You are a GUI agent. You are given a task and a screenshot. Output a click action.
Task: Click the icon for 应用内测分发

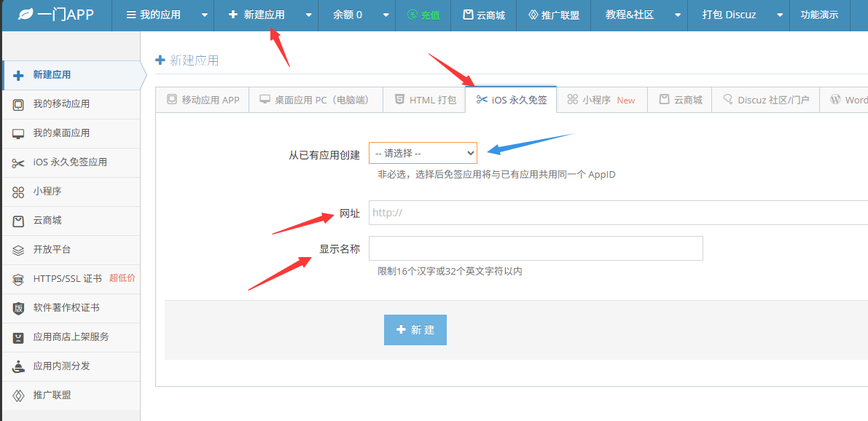pos(18,366)
